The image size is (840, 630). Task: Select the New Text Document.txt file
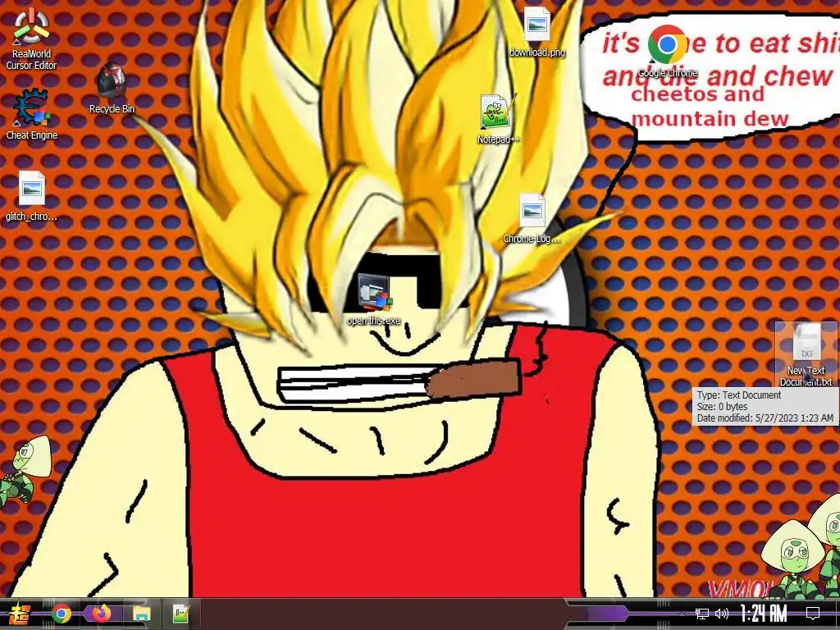tap(806, 354)
